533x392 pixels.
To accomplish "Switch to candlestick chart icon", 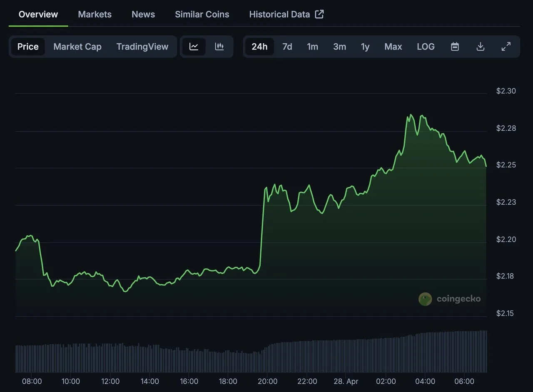I will (219, 47).
